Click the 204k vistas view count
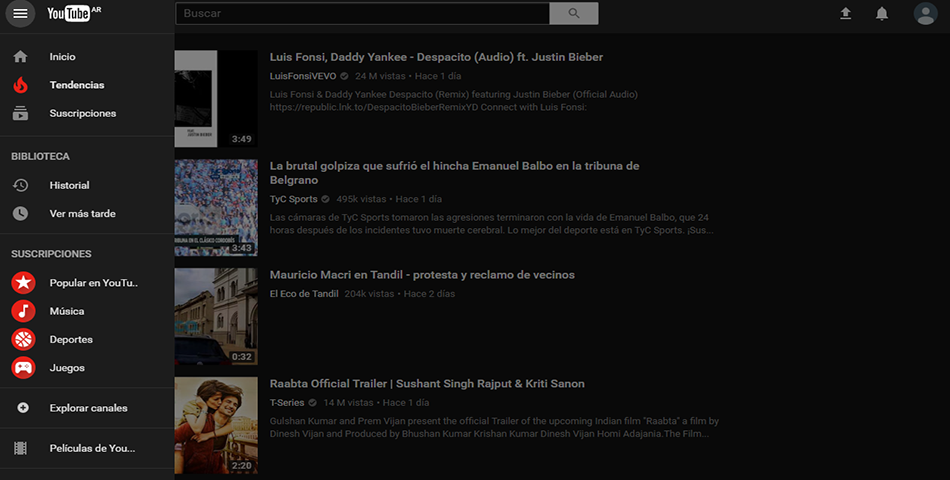This screenshot has height=480, width=950. point(370,294)
